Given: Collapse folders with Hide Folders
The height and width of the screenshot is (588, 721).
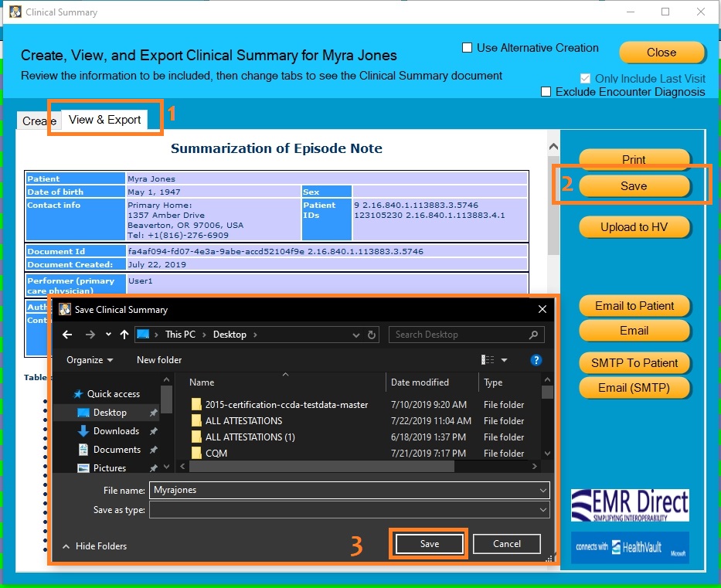Looking at the screenshot, I should 95,546.
